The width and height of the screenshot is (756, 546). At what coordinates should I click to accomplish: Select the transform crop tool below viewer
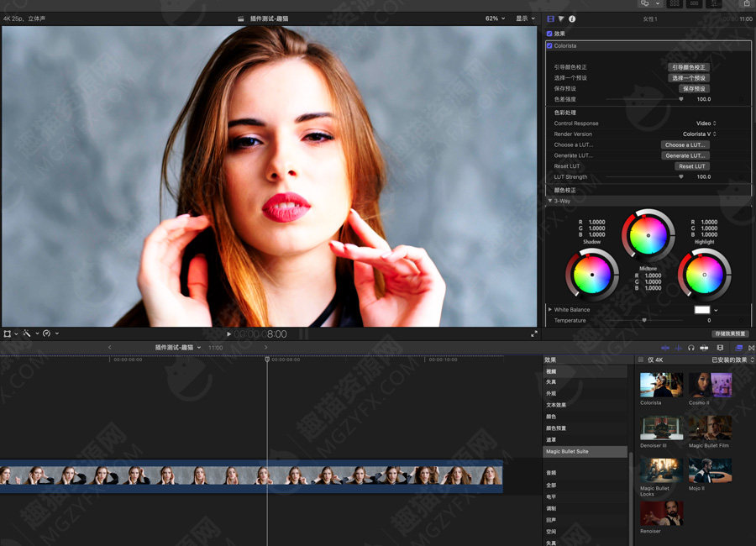pos(8,333)
